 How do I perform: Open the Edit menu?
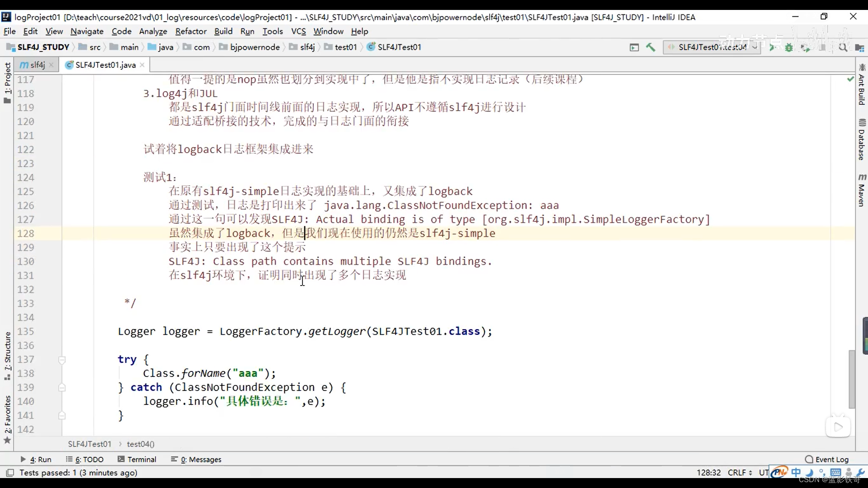coord(30,31)
